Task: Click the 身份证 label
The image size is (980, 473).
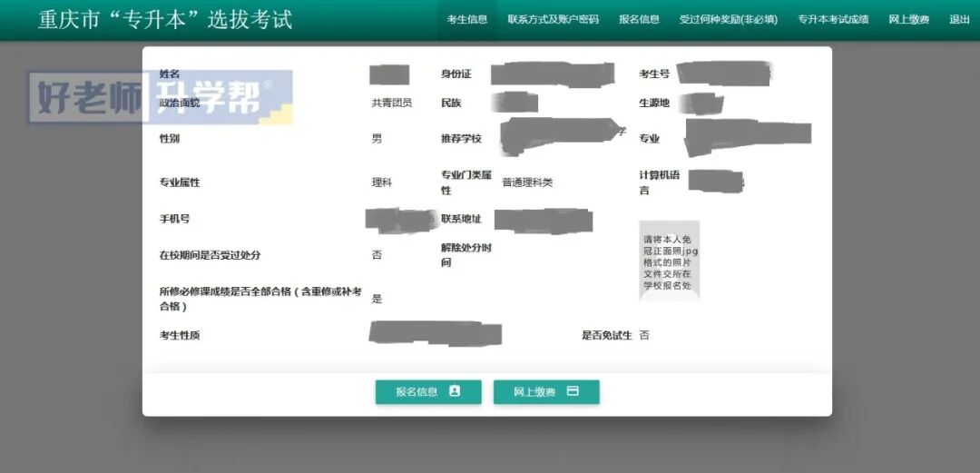Action: click(456, 74)
